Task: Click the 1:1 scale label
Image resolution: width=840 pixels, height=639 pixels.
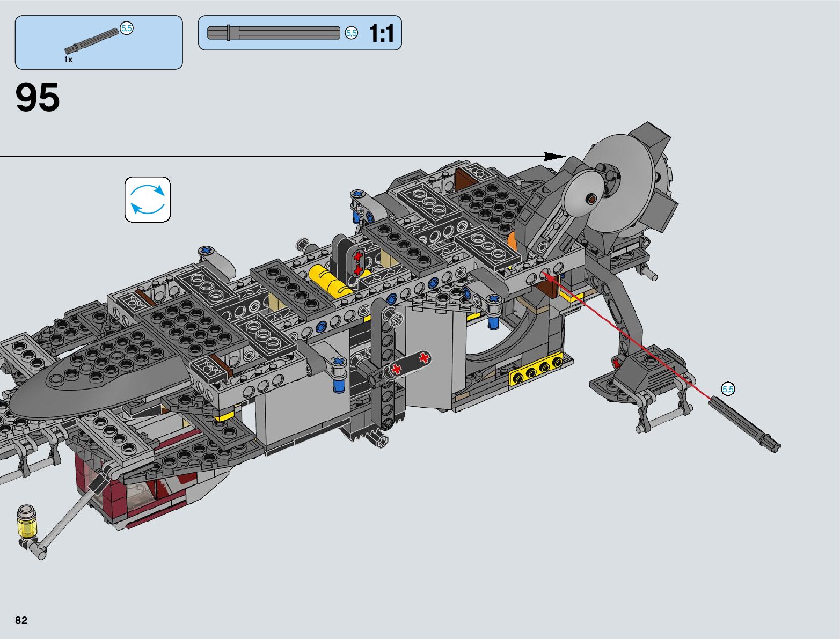Action: (x=382, y=33)
